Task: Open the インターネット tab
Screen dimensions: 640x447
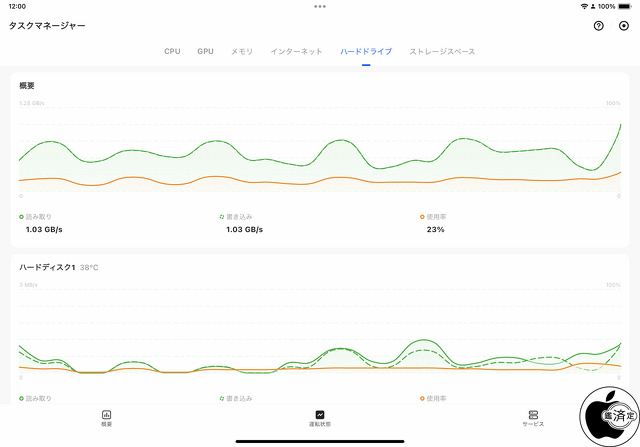Action: [295, 51]
